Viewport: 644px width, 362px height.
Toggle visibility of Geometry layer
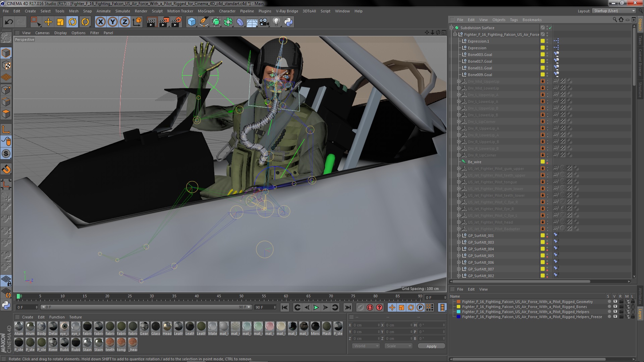tap(615, 302)
